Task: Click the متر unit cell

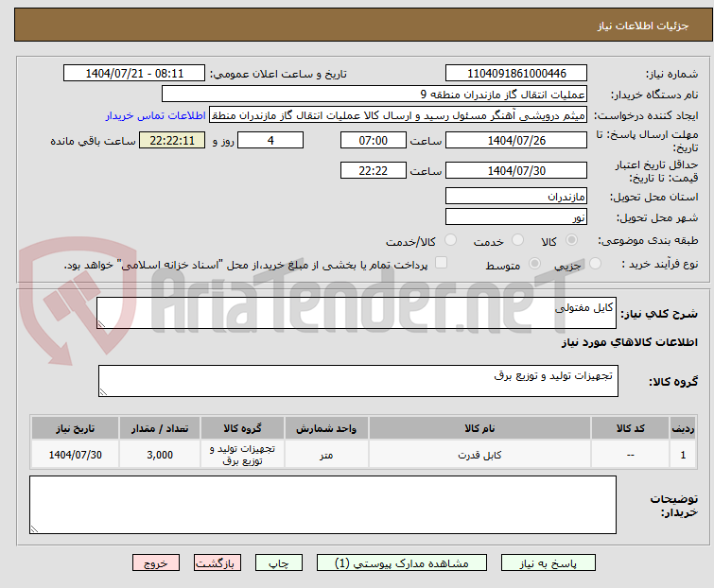Action: pyautogui.click(x=326, y=454)
